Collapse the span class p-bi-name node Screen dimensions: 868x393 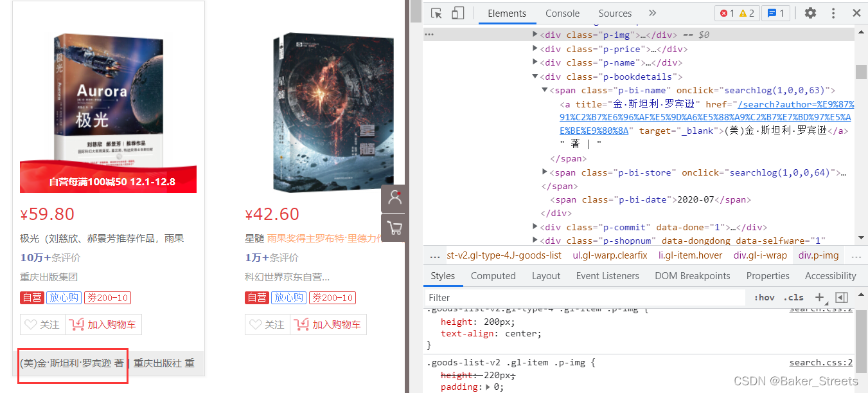pos(545,91)
